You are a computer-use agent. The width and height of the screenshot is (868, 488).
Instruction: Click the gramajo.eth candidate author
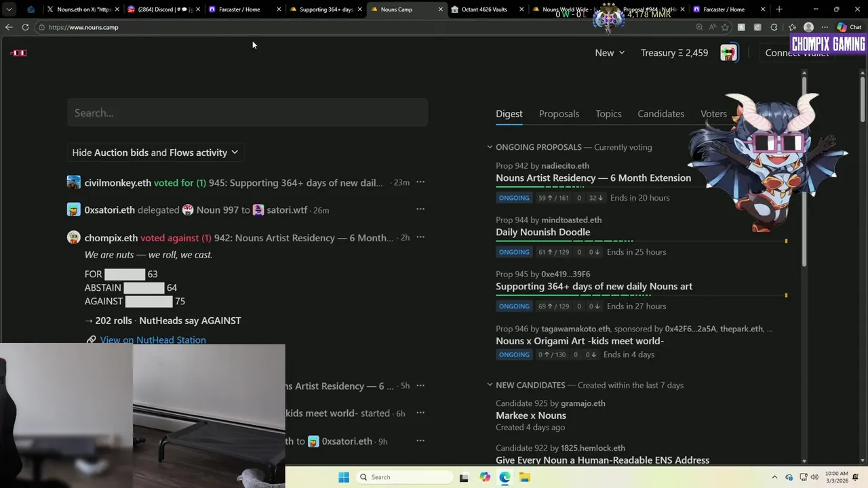(583, 403)
